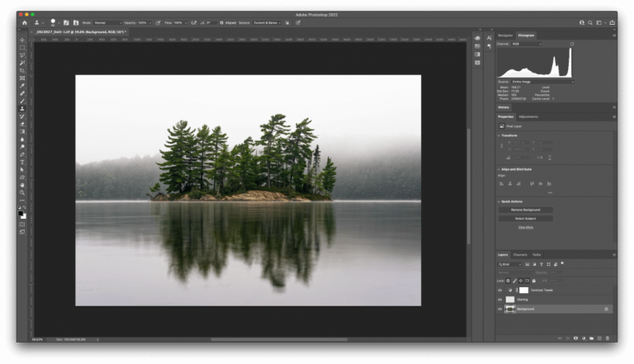Hide the Background layer with eye icon

click(499, 309)
